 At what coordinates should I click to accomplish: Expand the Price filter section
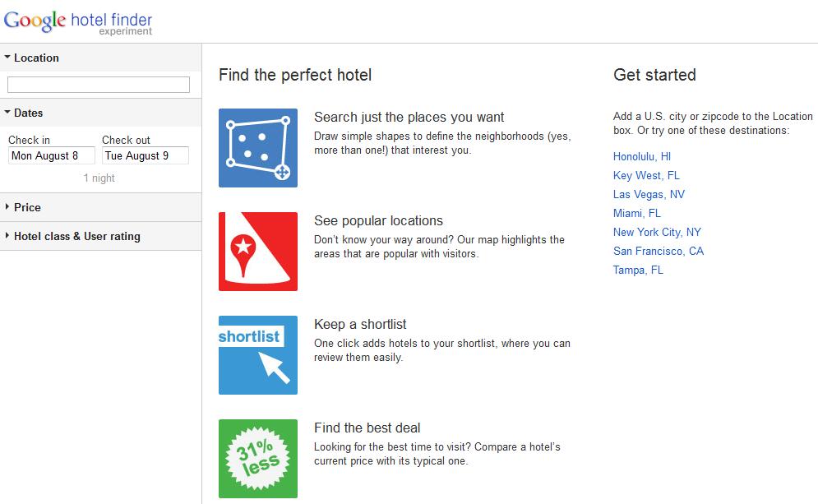coord(27,207)
